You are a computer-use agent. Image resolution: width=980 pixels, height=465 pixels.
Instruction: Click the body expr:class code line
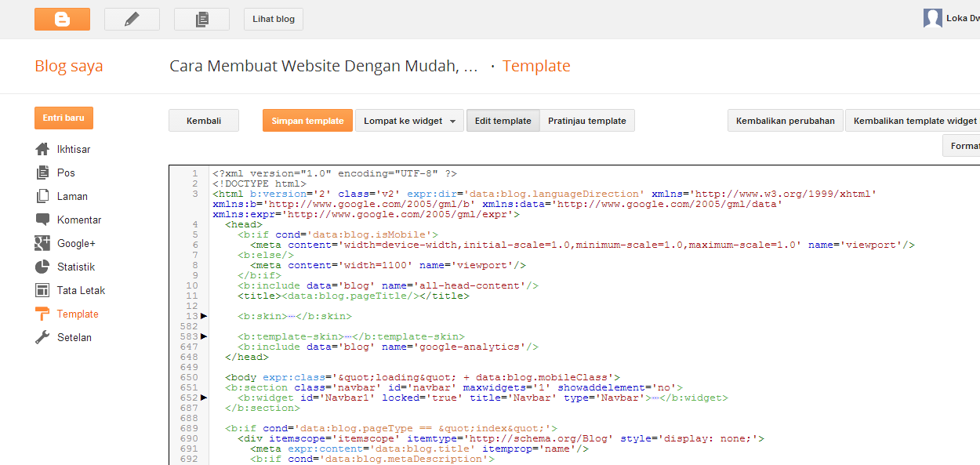click(423, 377)
